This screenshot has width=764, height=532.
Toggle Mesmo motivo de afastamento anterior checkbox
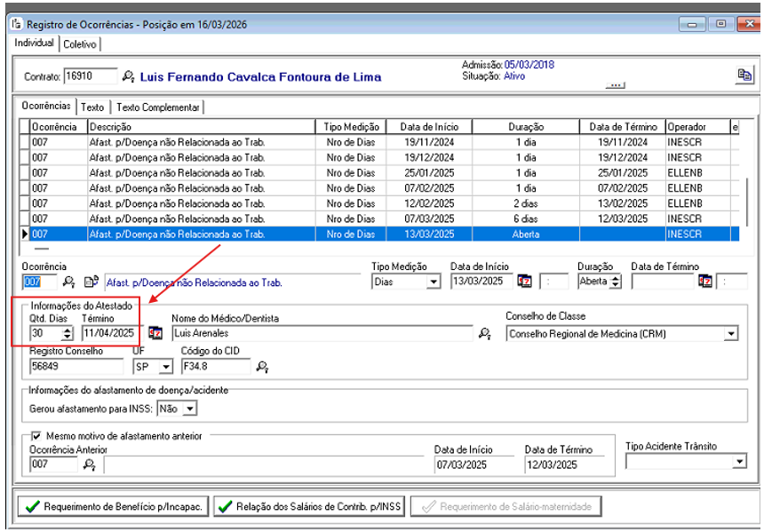coord(36,436)
